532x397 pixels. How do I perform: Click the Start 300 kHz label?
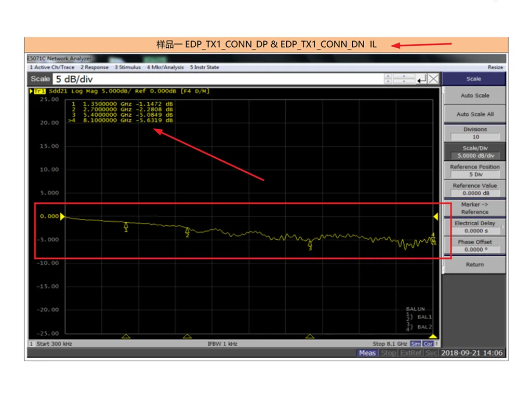[54, 344]
